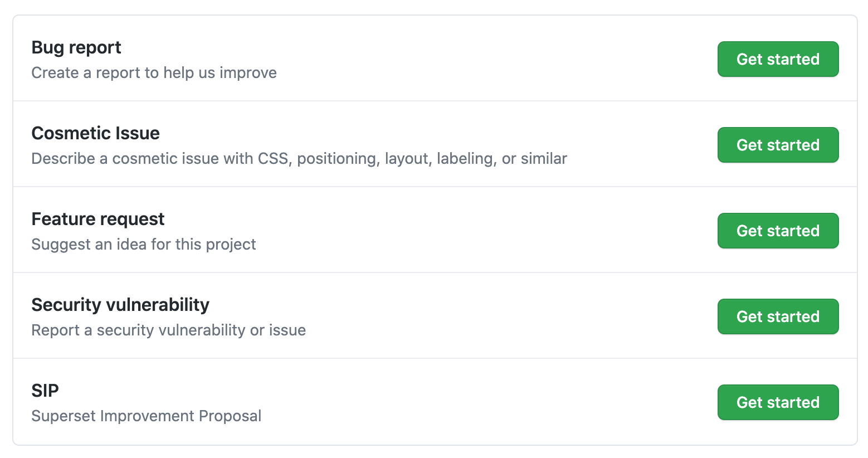Screen dimensions: 868x458
Task: Select the Cosmetic Issue template title
Action: tap(95, 133)
